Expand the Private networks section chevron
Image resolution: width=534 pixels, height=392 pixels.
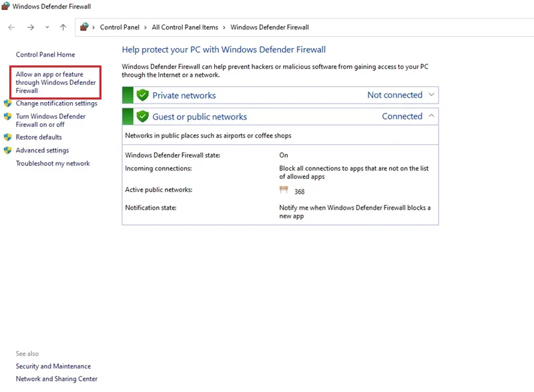pos(431,95)
